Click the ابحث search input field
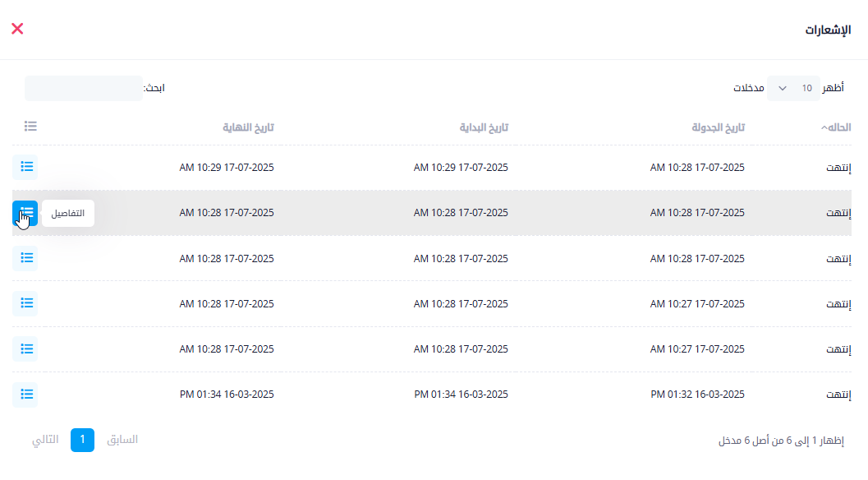This screenshot has width=868, height=480. click(84, 88)
